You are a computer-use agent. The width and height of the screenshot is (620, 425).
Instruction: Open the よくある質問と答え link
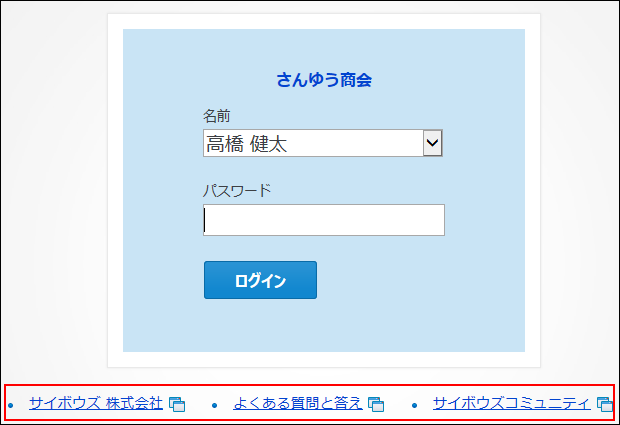tap(298, 403)
